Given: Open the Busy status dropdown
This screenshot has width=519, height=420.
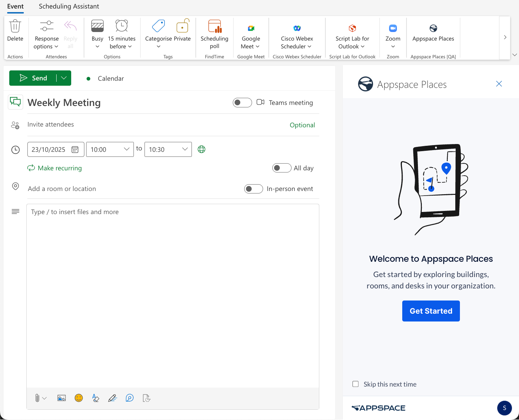Looking at the screenshot, I should (97, 35).
